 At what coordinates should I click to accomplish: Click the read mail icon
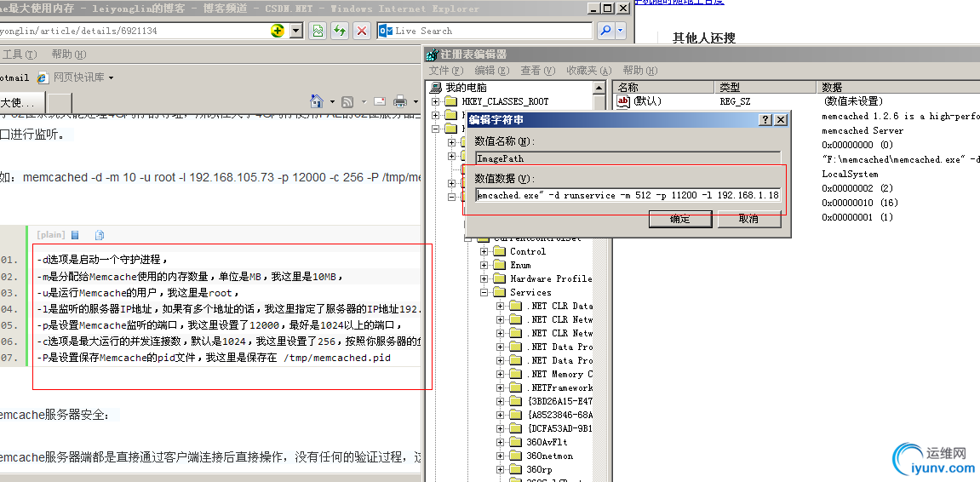[380, 101]
